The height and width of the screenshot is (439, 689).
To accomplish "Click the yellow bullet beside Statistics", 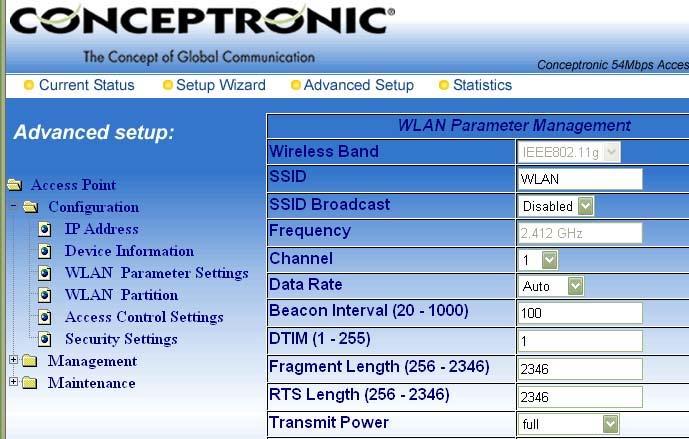I will coord(444,85).
